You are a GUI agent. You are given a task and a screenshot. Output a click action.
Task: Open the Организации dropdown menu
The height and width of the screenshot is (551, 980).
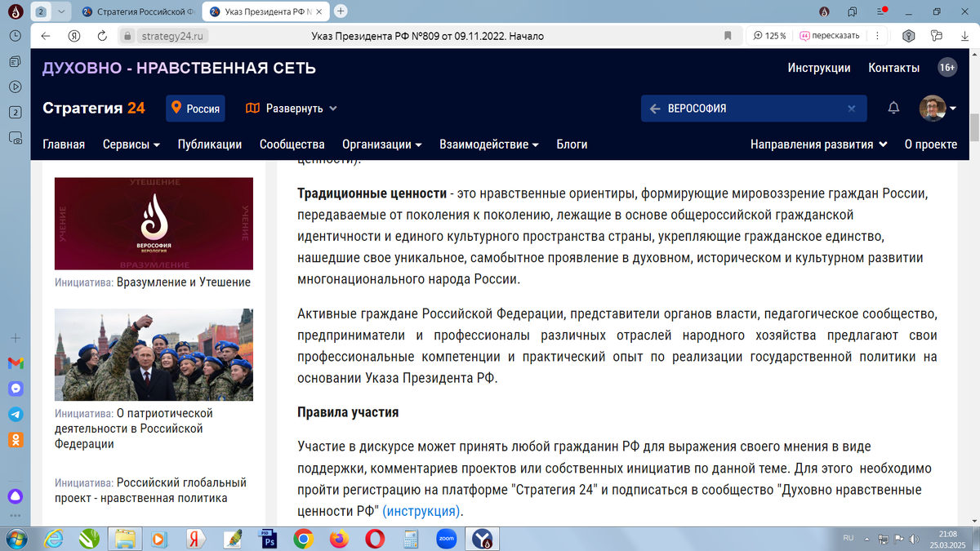[382, 144]
